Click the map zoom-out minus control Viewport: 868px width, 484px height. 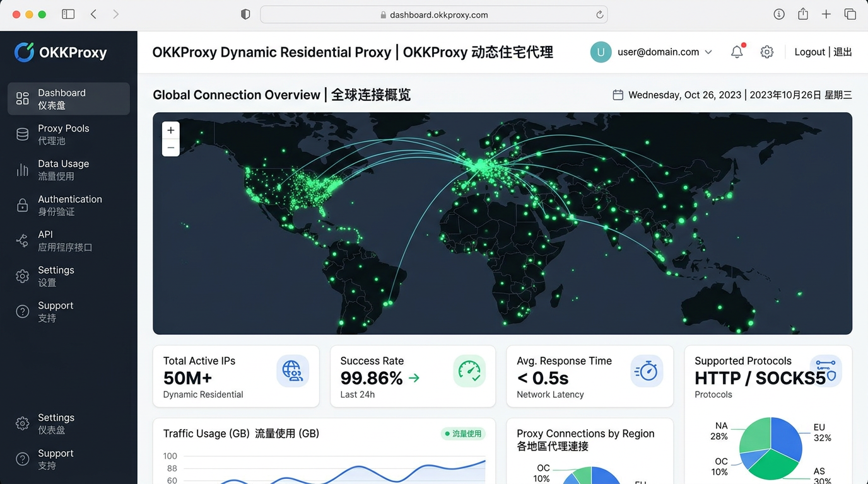170,147
